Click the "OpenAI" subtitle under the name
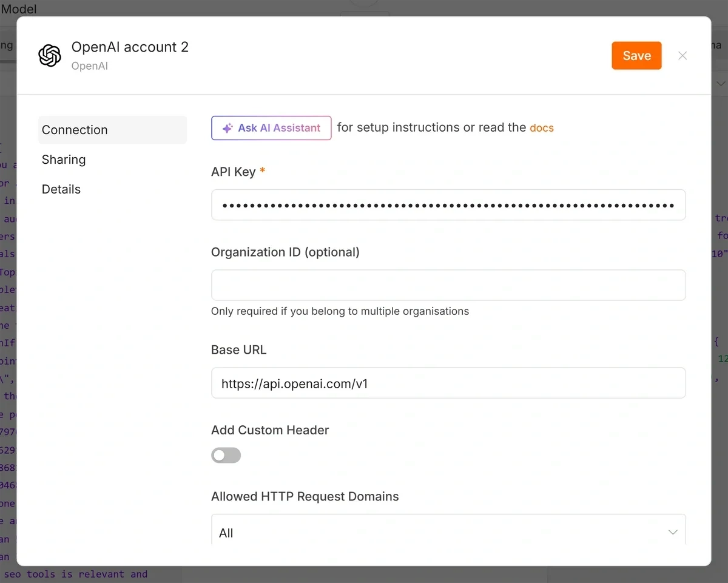This screenshot has height=583, width=728. (90, 66)
